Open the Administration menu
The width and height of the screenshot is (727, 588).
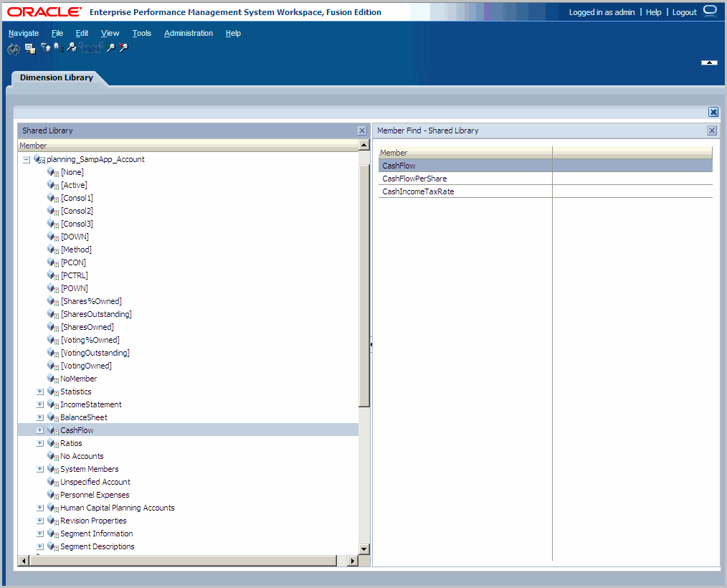pyautogui.click(x=189, y=34)
